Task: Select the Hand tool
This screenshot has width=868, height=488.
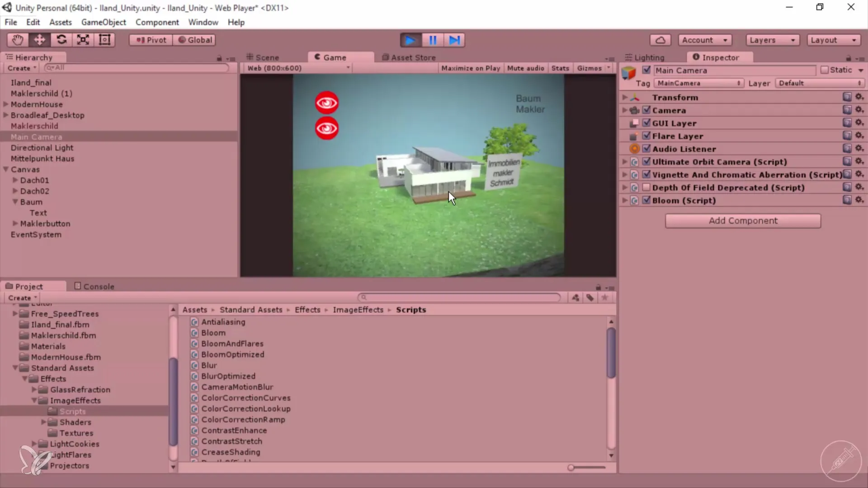Action: tap(18, 40)
